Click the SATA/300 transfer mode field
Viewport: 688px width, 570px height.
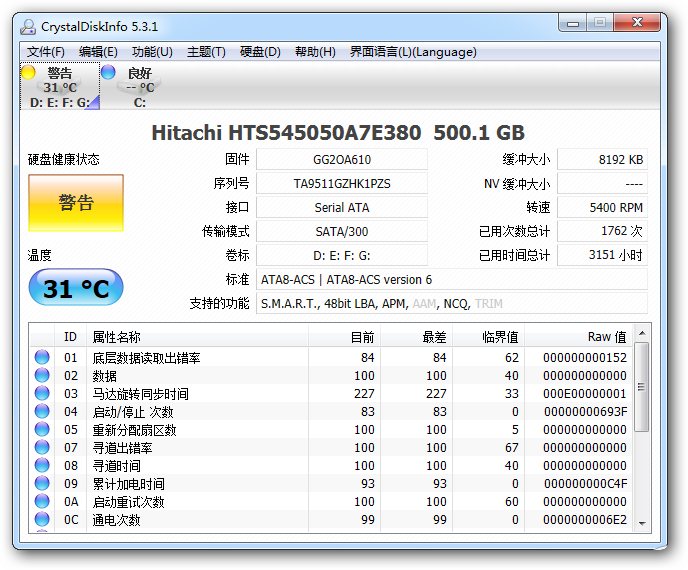(x=342, y=231)
